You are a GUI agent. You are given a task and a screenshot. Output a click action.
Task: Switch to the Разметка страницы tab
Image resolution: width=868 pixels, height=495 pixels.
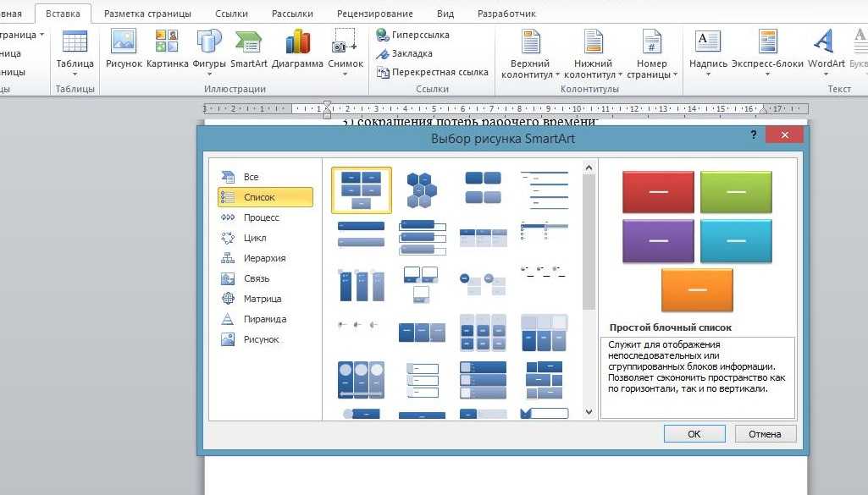click(x=147, y=14)
